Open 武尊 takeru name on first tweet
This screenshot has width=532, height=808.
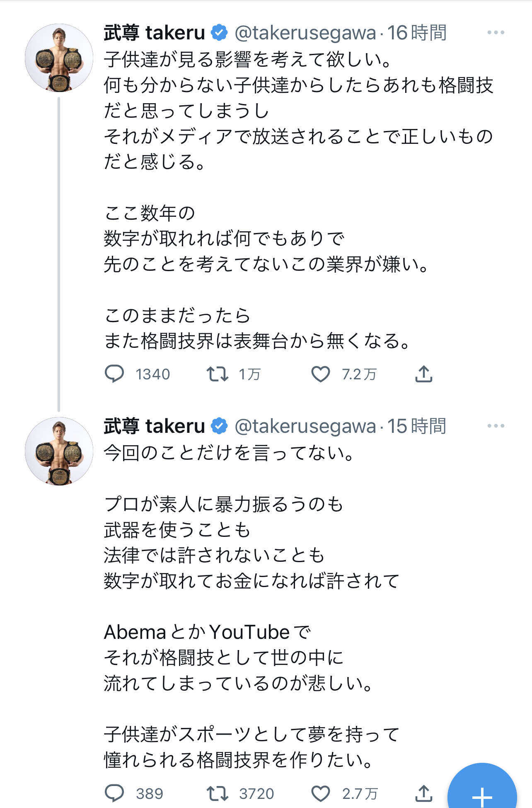pyautogui.click(x=154, y=33)
